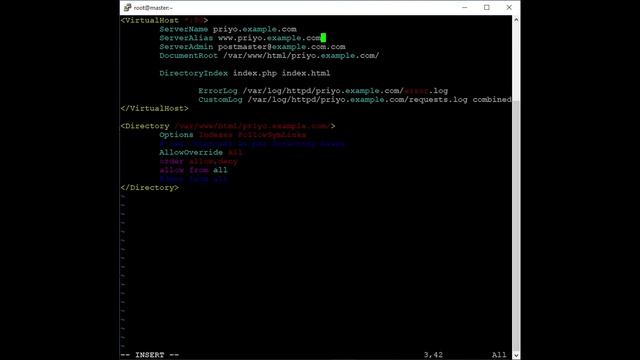
Task: Click postmaster@example.com.com email value
Action: tap(282, 47)
